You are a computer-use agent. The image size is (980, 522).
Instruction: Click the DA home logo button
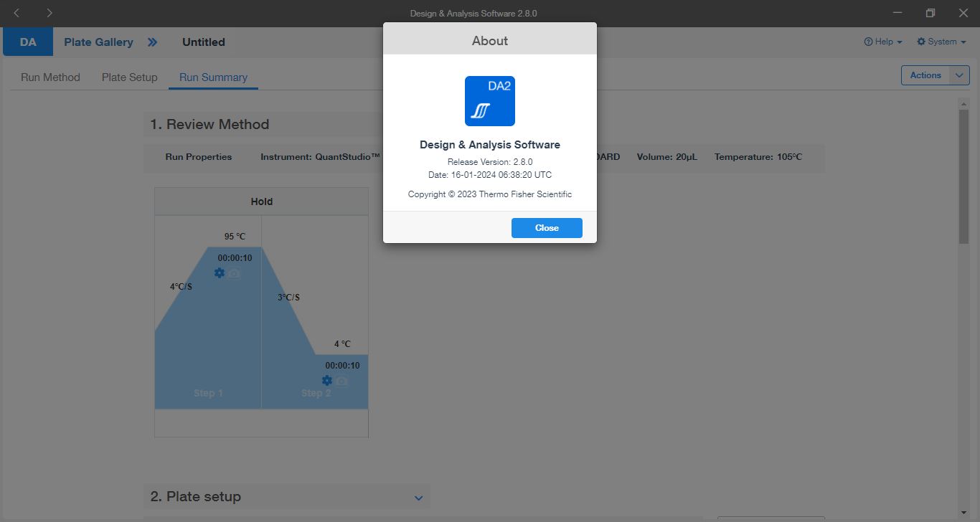coord(28,42)
